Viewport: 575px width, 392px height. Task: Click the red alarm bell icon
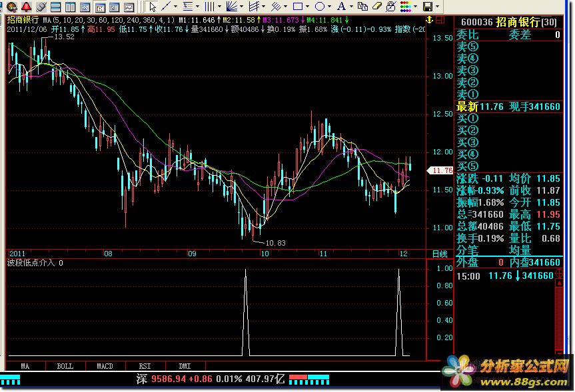click(27, 6)
